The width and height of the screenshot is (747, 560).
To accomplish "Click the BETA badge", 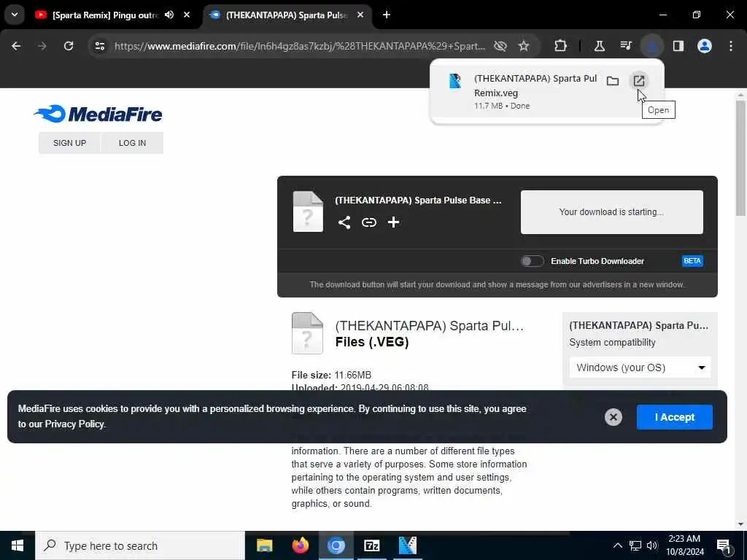I will pyautogui.click(x=692, y=261).
